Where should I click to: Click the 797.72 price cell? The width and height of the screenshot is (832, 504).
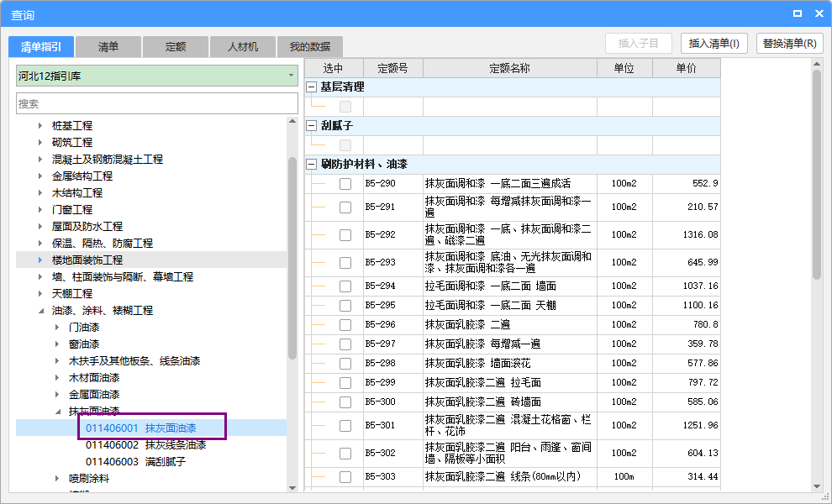point(686,382)
